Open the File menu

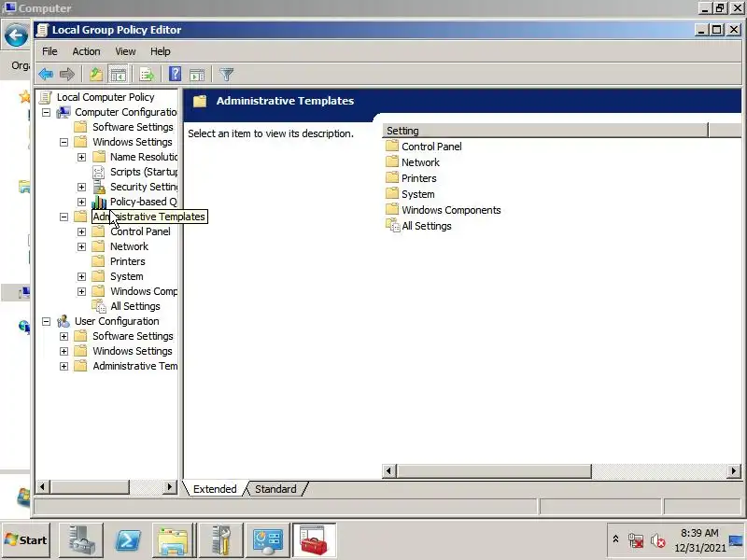click(x=49, y=51)
